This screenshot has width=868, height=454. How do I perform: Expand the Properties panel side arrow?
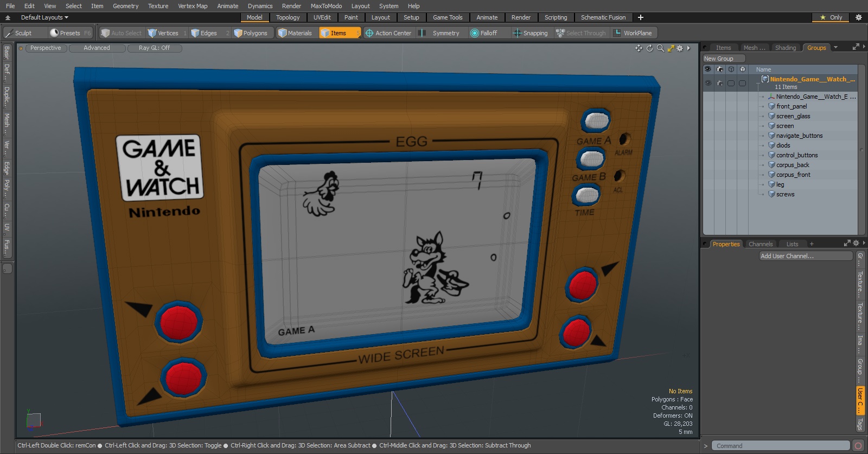pos(864,243)
